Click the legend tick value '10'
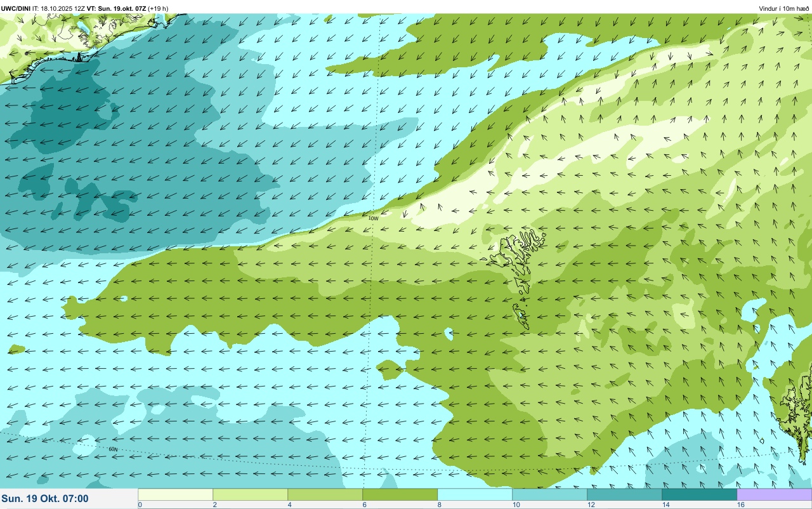 [516, 505]
